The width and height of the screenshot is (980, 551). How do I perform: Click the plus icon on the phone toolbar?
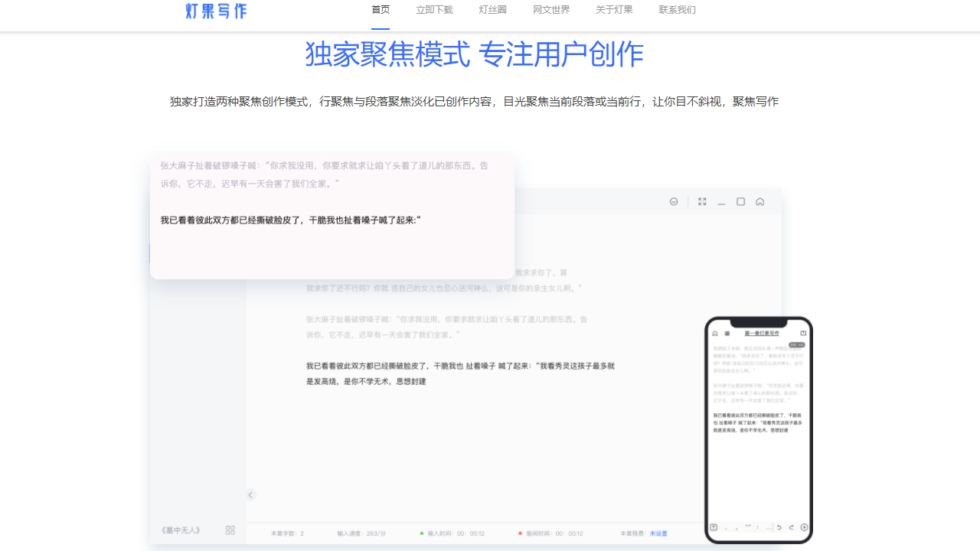(804, 527)
